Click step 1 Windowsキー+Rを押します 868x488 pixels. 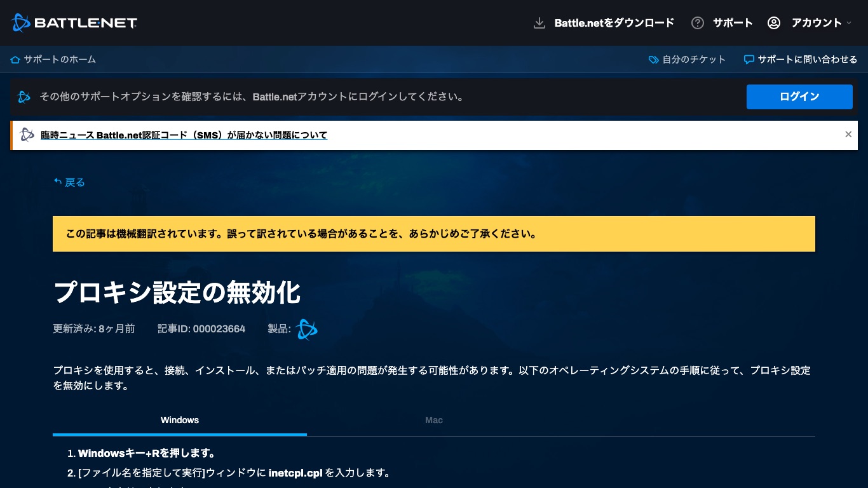[x=147, y=454]
